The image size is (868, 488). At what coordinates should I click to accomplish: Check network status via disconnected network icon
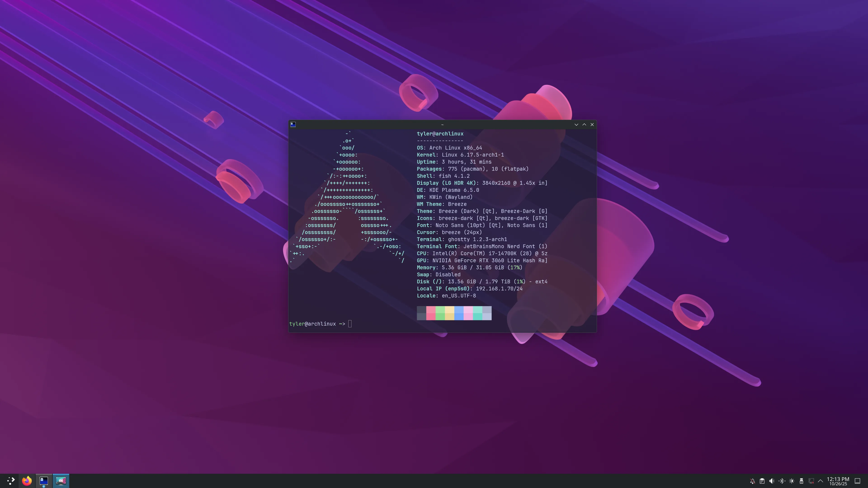pyautogui.click(x=811, y=481)
